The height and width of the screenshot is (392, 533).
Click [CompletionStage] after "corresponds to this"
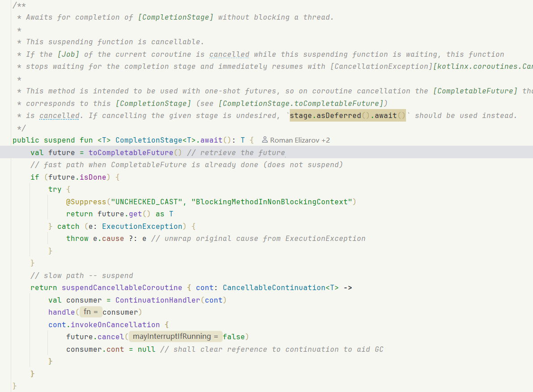(x=153, y=103)
